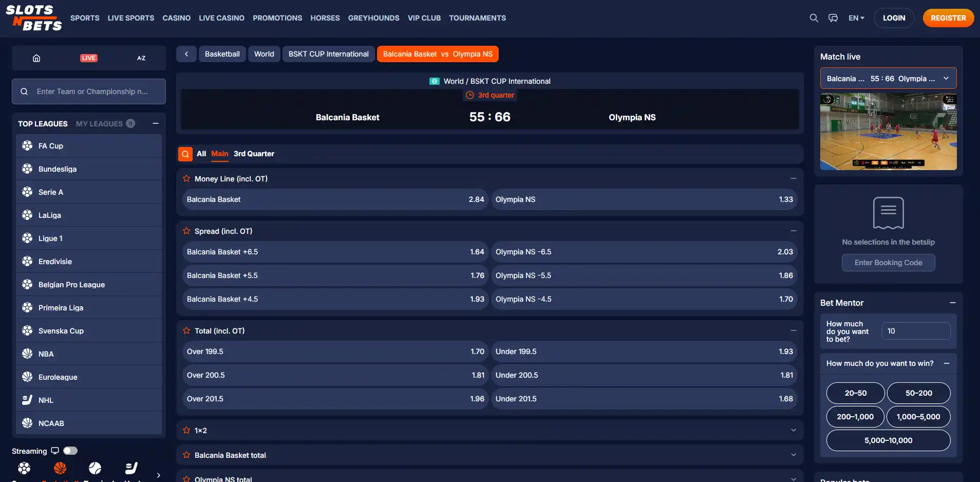This screenshot has width=980, height=482.
Task: Collapse the Bet Mentor panel
Action: click(x=953, y=303)
